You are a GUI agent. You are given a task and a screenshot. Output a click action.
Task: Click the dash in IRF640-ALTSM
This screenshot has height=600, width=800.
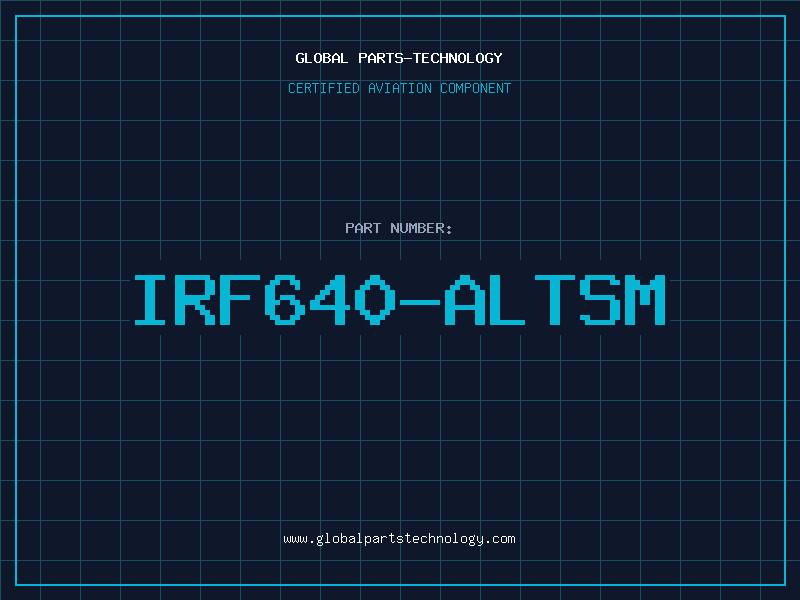click(420, 302)
